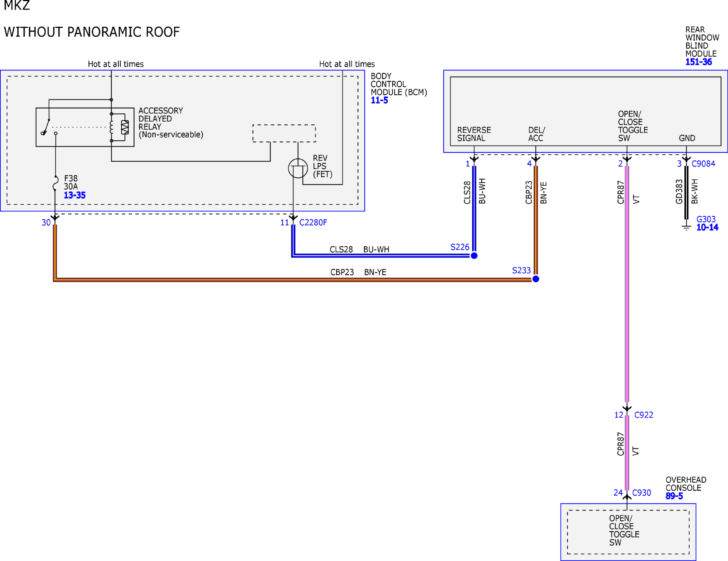
Task: Click the violet wire between C922 and C930
Action: click(x=627, y=453)
